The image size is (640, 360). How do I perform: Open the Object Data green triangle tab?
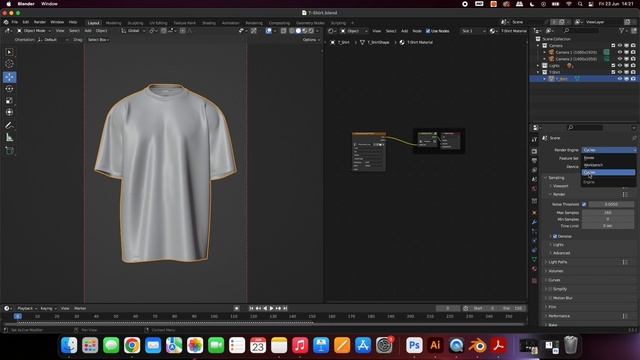534,260
